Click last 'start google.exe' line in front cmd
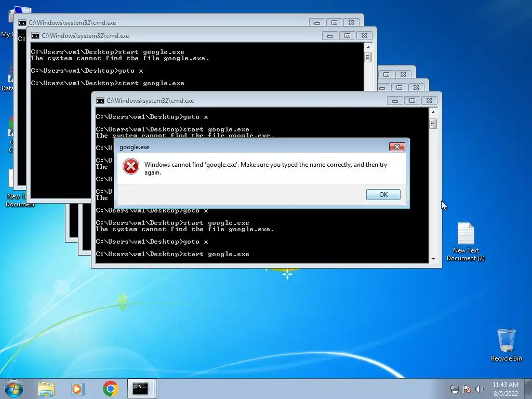This screenshot has width=532, height=399. 172,254
